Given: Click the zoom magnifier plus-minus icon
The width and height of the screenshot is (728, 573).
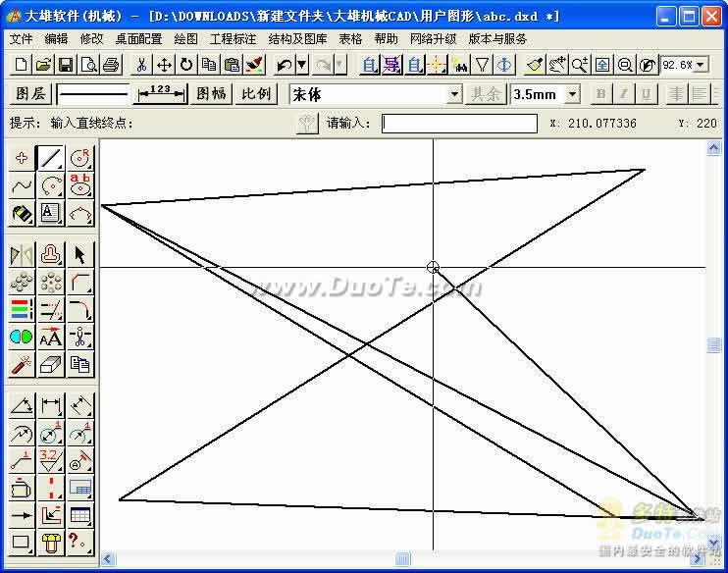Looking at the screenshot, I should [580, 65].
